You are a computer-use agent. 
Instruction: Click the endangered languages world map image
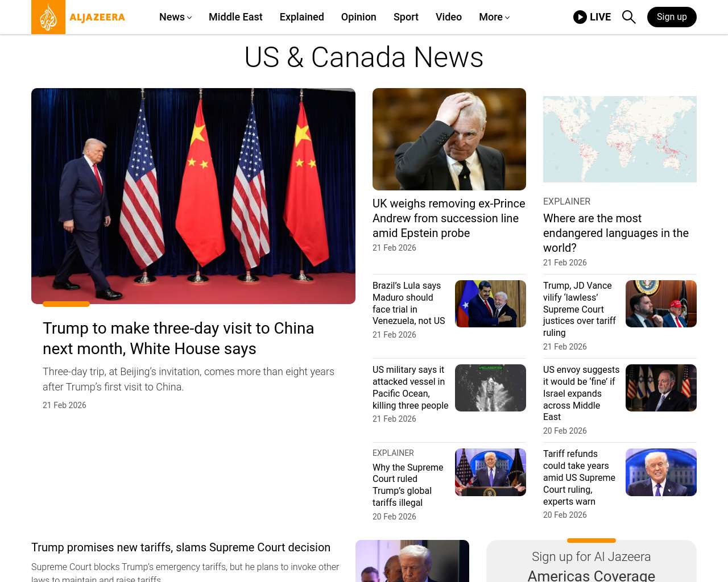point(619,139)
